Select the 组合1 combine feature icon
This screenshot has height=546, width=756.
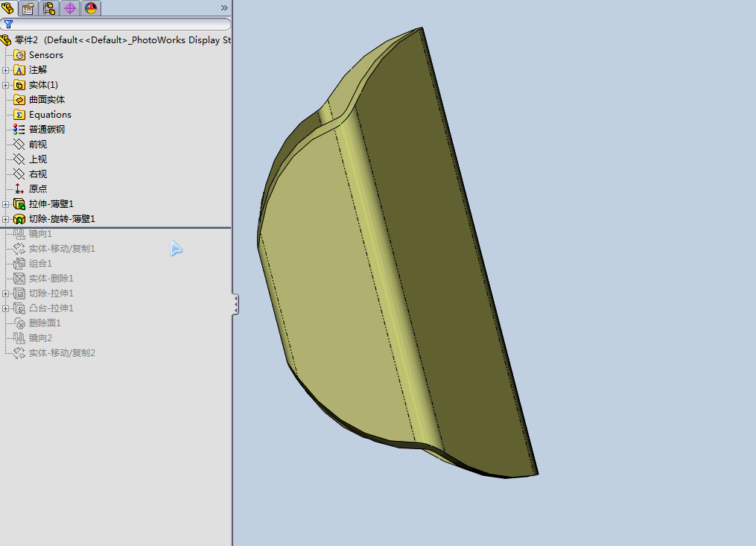tap(19, 264)
